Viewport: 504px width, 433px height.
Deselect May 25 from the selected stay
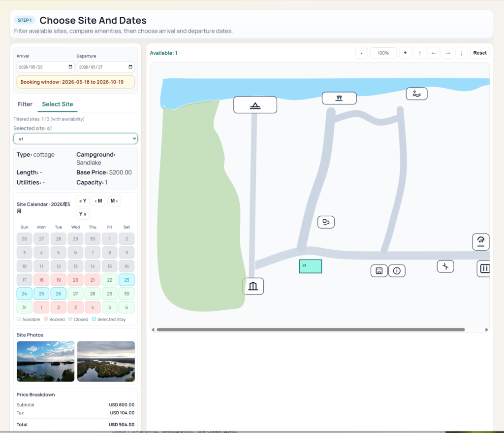(41, 294)
